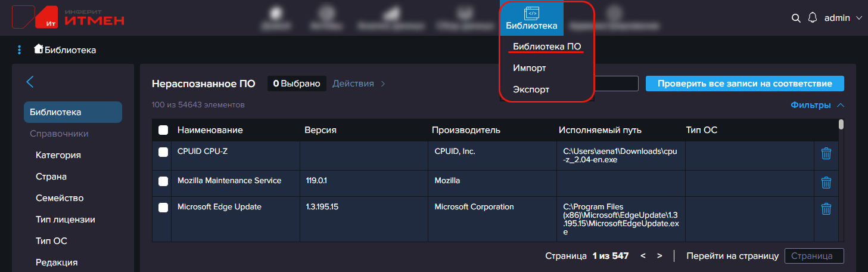The height and width of the screenshot is (272, 868).
Task: Expand the Действия actions menu
Action: pos(358,84)
